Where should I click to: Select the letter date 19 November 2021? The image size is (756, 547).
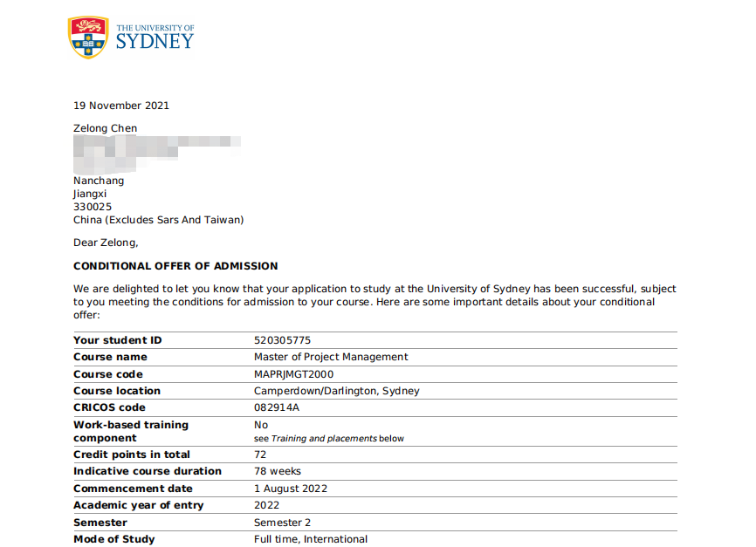121,106
